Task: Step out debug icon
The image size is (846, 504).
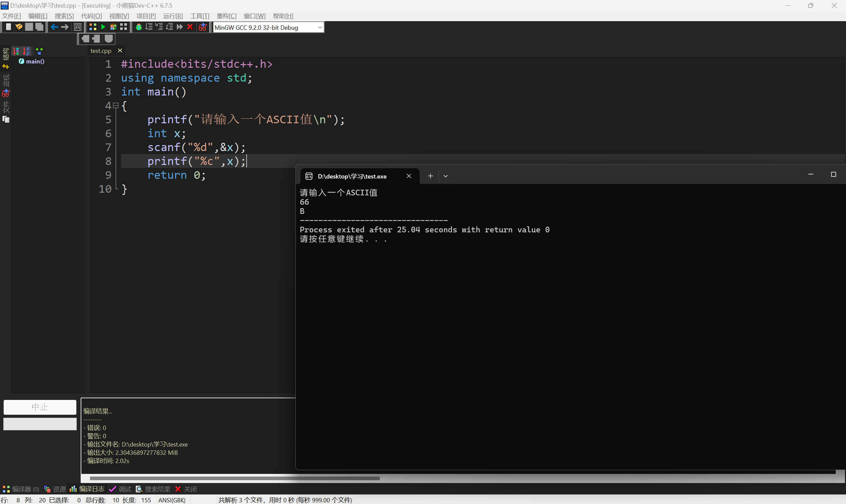Action: click(170, 27)
